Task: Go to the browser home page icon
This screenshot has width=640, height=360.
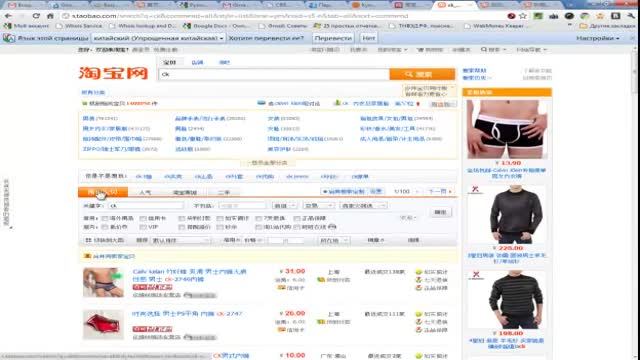Action: (x=50, y=16)
